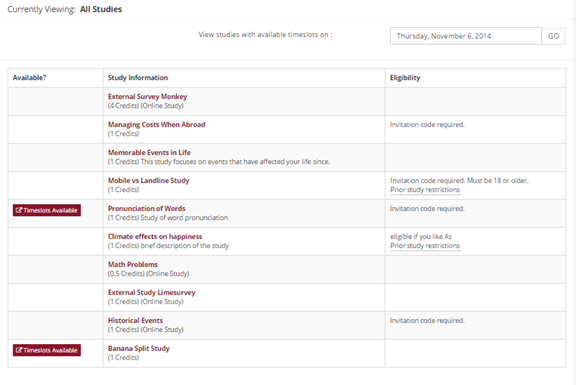Image resolution: width=576 pixels, height=385 pixels.
Task: Open the Math Problems study link
Action: pyautogui.click(x=133, y=265)
